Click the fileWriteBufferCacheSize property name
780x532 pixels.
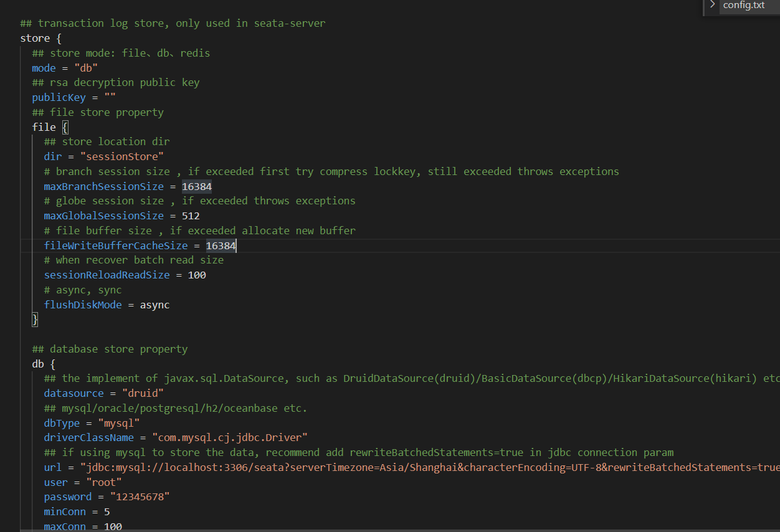click(115, 245)
